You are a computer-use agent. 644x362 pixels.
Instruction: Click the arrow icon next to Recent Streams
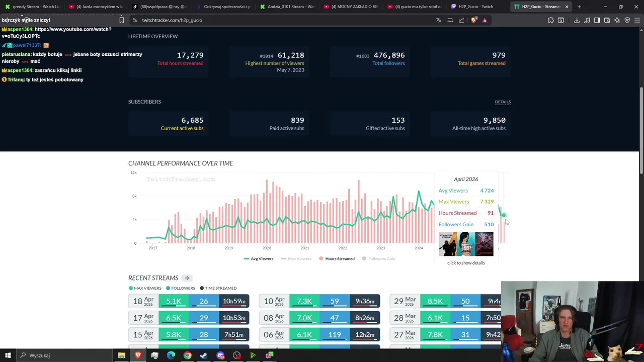pos(187,278)
